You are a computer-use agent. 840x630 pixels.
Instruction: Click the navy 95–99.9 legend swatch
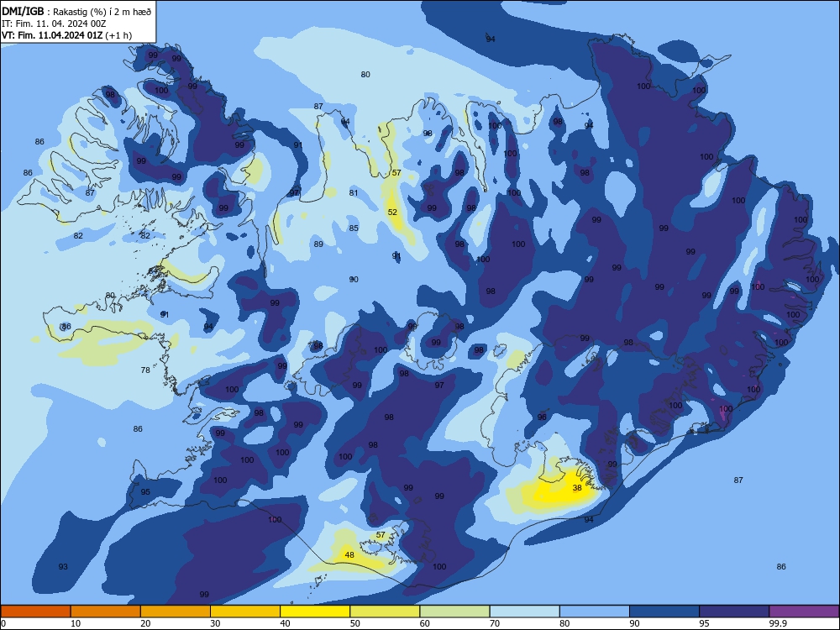734,612
